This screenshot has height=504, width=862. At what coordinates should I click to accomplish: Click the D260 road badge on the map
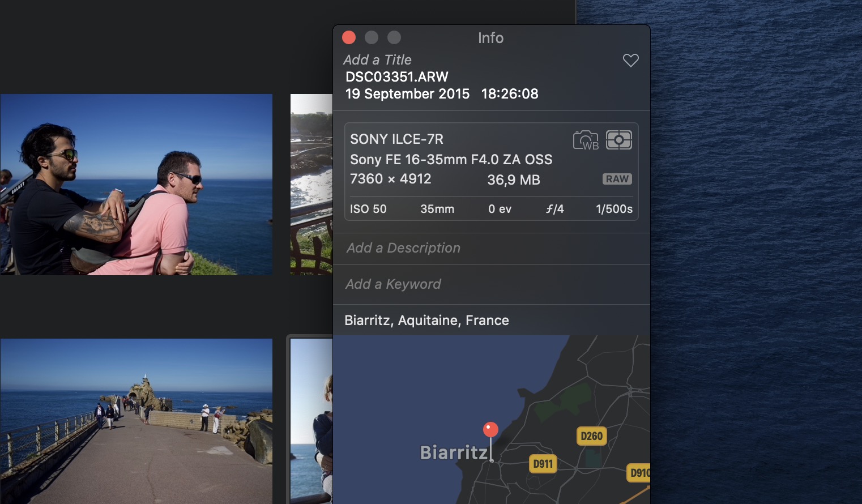(591, 436)
